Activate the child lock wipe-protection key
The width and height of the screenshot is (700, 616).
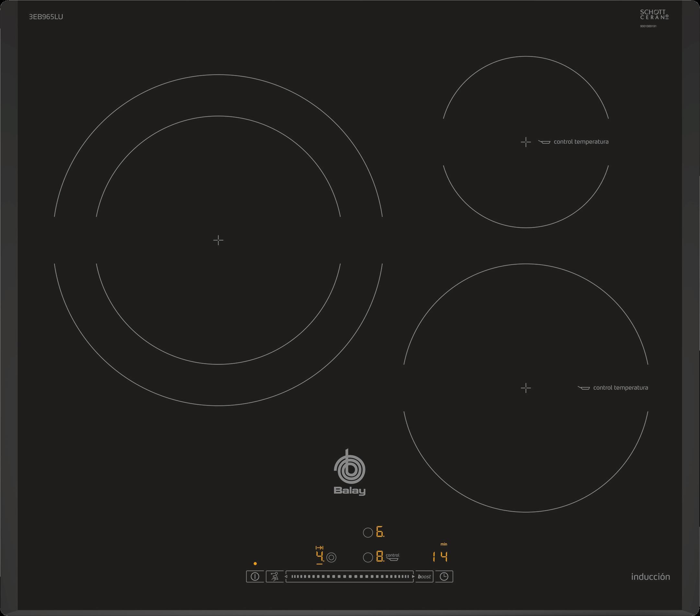pyautogui.click(x=274, y=577)
